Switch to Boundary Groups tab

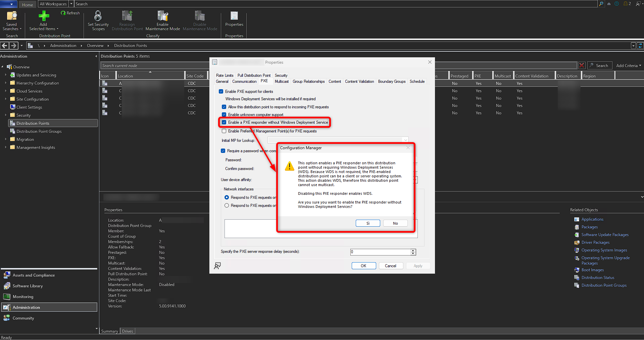(x=392, y=81)
